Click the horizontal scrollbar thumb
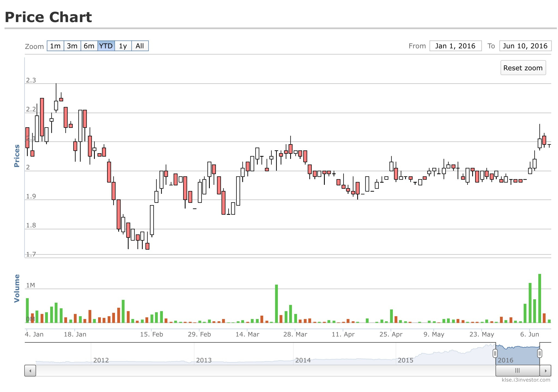This screenshot has height=392, width=558. tap(517, 371)
